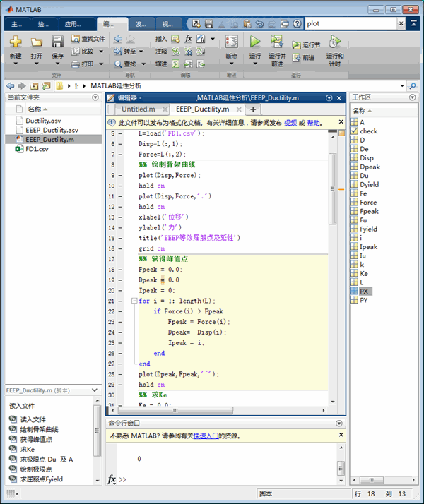Click the New (新建) file icon
424x504 pixels.
click(16, 42)
